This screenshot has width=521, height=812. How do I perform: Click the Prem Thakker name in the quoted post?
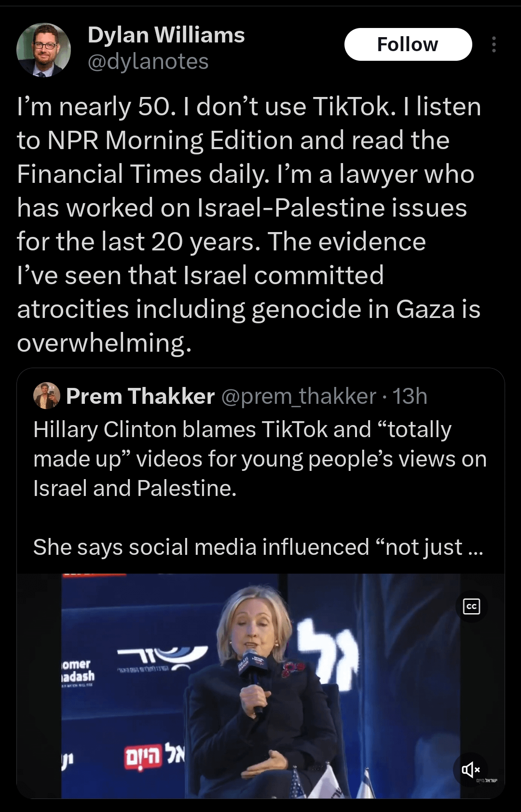[140, 396]
